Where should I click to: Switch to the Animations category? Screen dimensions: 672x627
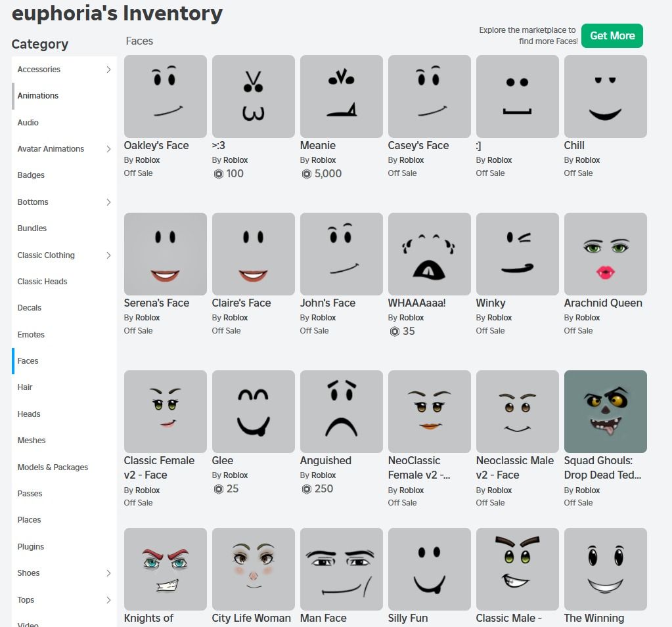[x=38, y=96]
